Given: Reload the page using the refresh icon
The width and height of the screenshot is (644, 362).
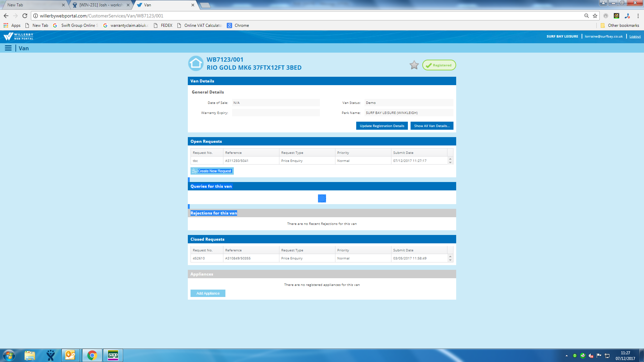Looking at the screenshot, I should (25, 16).
